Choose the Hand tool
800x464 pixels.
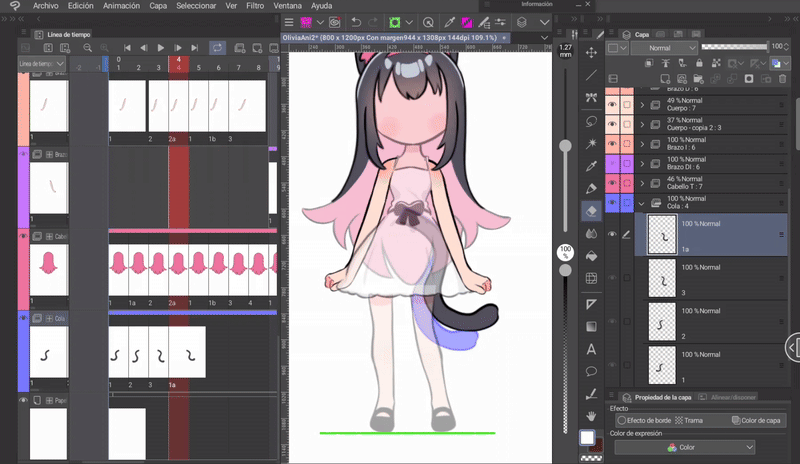click(591, 415)
